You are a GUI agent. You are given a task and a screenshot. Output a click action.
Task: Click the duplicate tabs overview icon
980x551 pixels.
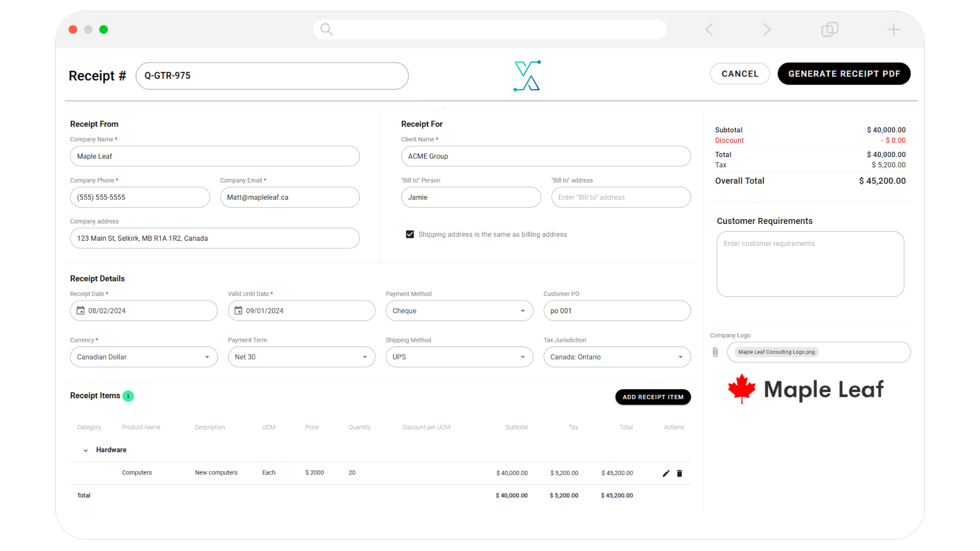[829, 30]
